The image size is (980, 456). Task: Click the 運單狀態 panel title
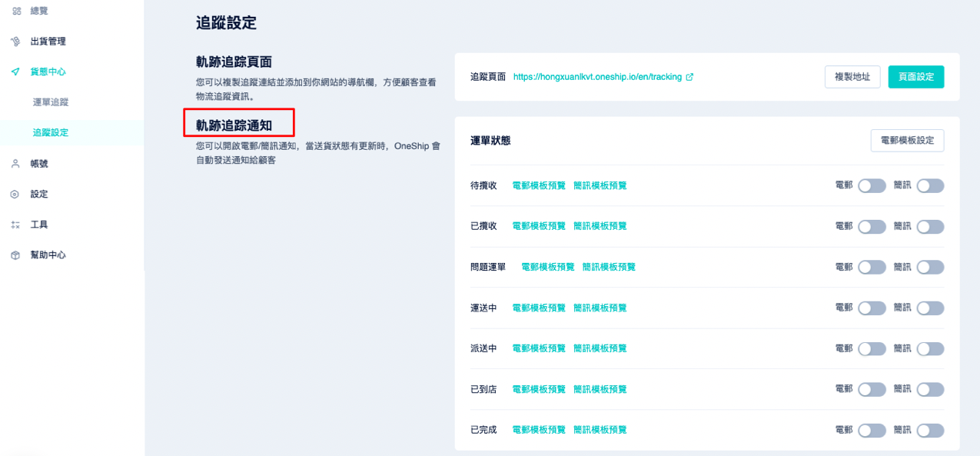[490, 141]
